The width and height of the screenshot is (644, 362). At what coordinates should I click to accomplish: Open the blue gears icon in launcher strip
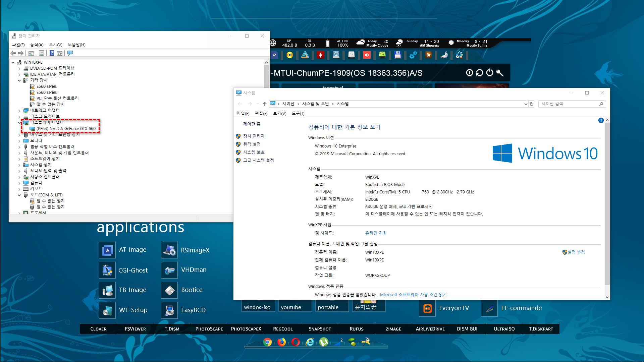tap(413, 55)
